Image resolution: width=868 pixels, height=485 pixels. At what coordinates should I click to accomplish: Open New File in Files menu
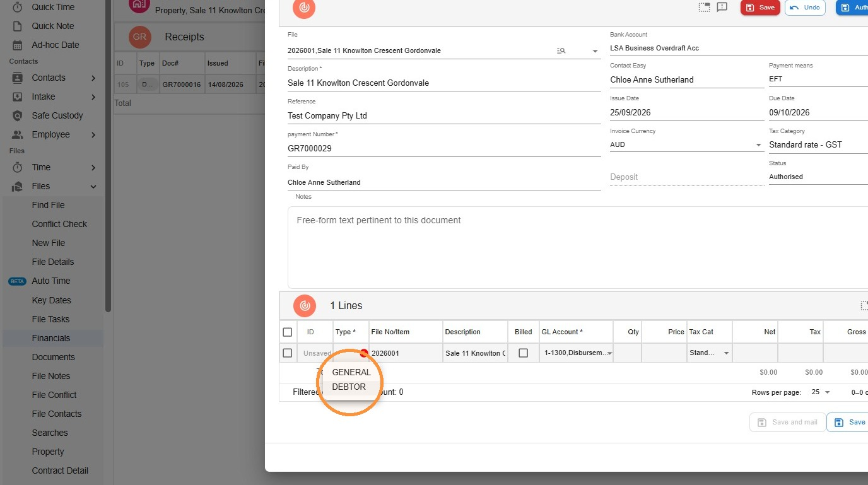[x=49, y=243]
